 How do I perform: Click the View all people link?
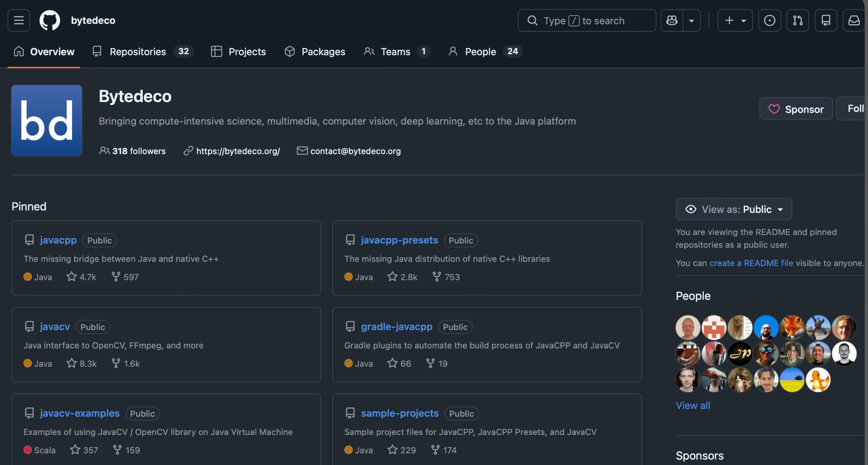point(693,405)
